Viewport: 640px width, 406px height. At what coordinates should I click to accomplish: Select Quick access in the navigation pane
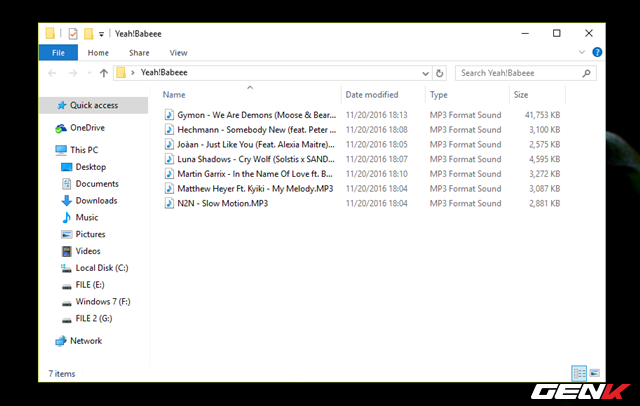(x=94, y=105)
